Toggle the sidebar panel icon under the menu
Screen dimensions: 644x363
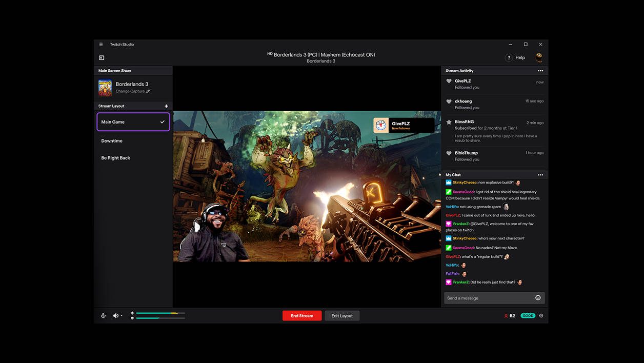(x=102, y=58)
